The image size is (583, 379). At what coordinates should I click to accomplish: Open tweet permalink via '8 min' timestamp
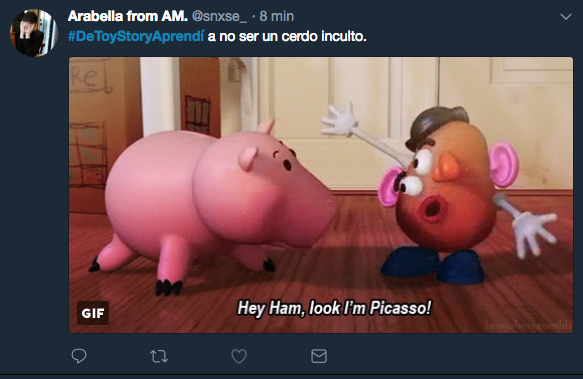(x=277, y=16)
